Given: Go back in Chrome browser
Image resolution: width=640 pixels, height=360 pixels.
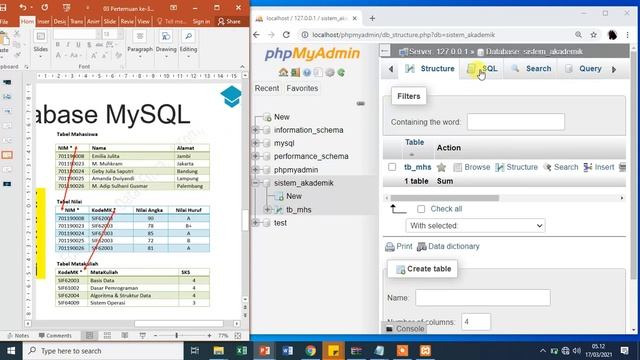Looking at the screenshot, I should click(256, 35).
